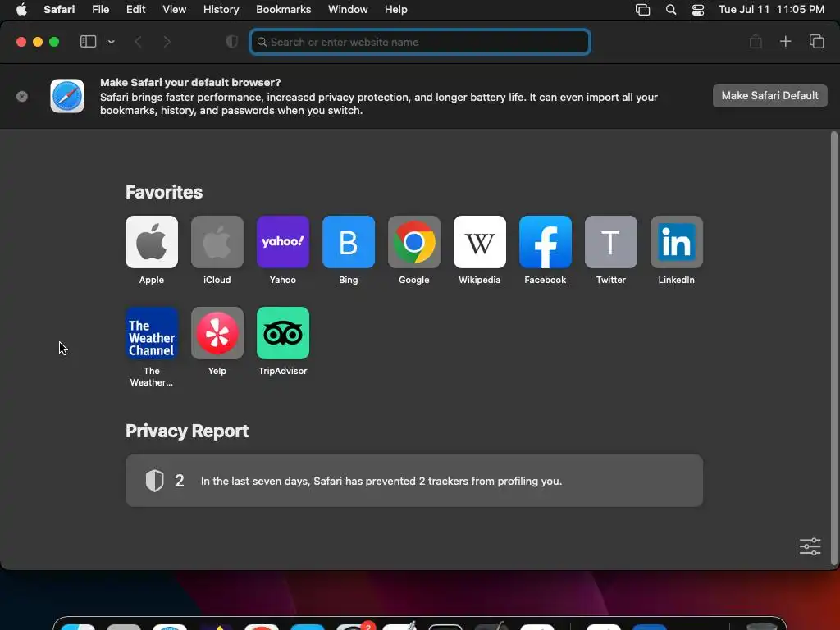Open the Edit menu
Viewport: 840px width, 630px height.
pyautogui.click(x=135, y=10)
